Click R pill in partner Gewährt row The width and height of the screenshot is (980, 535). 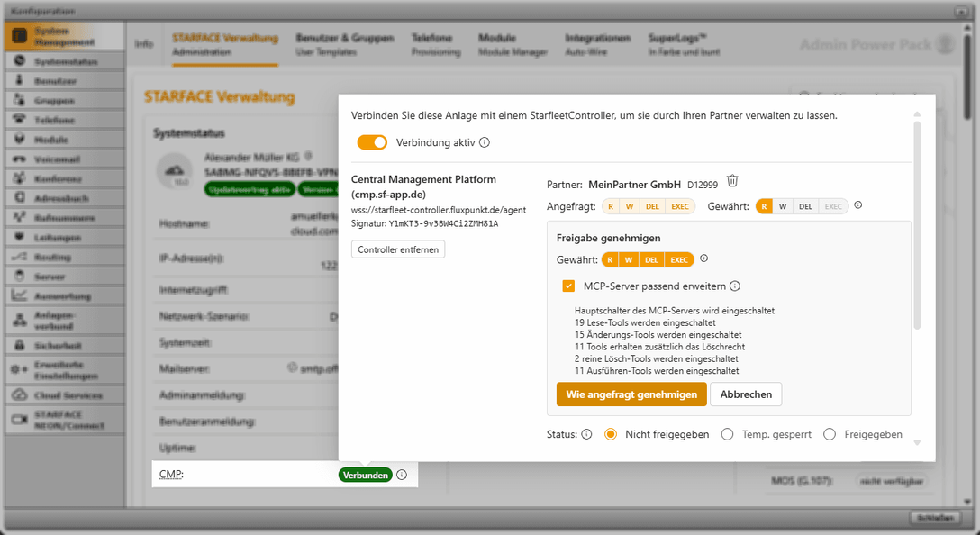click(764, 206)
